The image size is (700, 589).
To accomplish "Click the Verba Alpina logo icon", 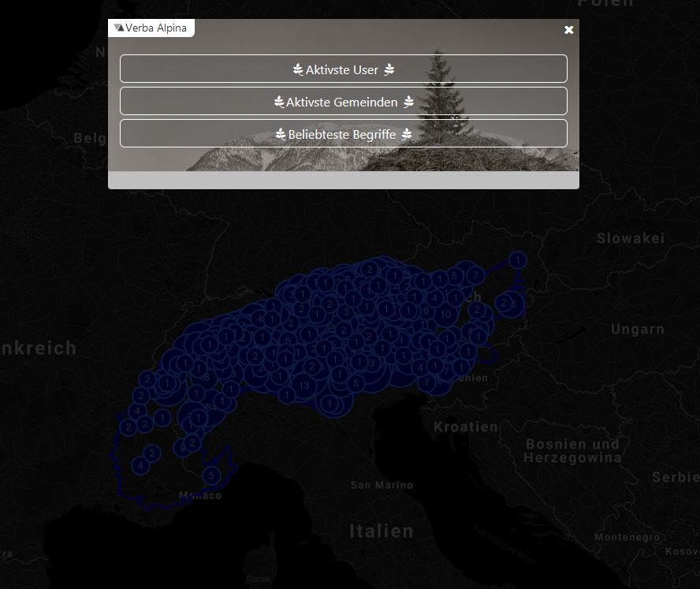I will [119, 28].
